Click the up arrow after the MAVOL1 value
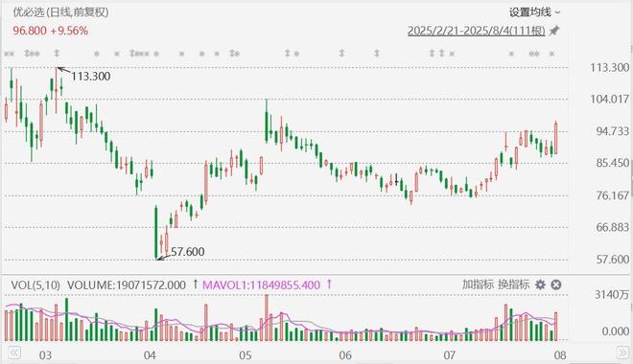The image size is (633, 364). click(x=329, y=284)
